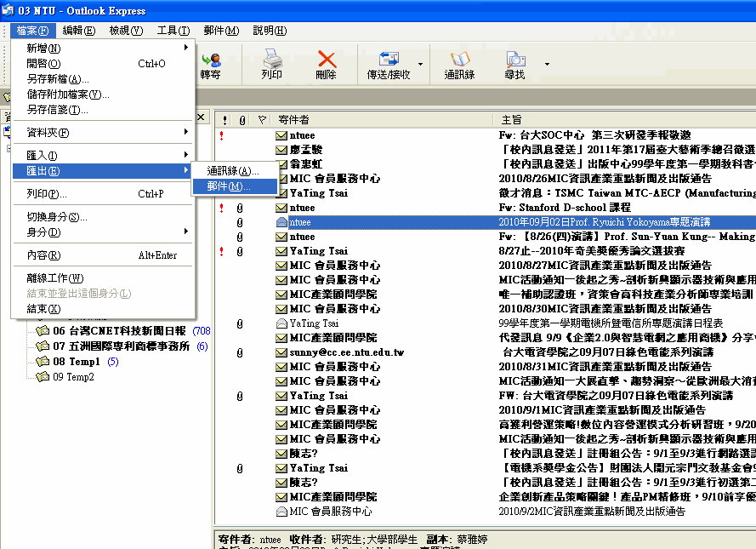The image size is (756, 549).
Task: Choose Save as Stationery (另存信箋) item
Action: tap(103, 110)
